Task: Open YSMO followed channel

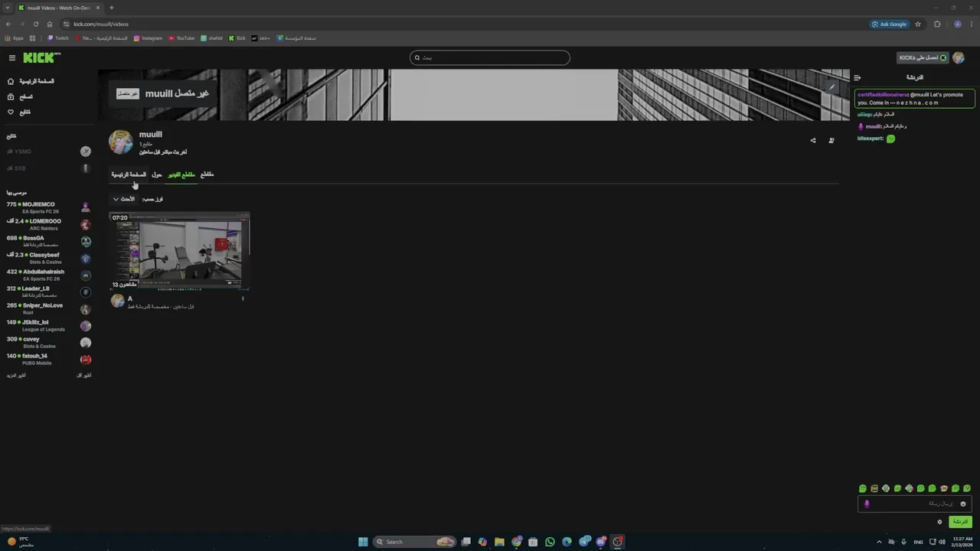Action: pos(49,152)
